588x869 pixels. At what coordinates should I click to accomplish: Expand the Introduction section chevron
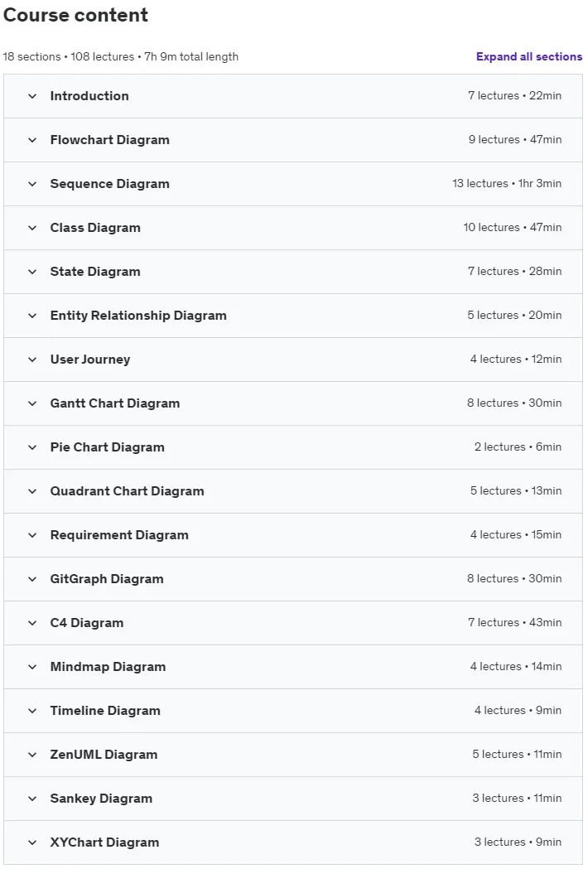pyautogui.click(x=32, y=96)
